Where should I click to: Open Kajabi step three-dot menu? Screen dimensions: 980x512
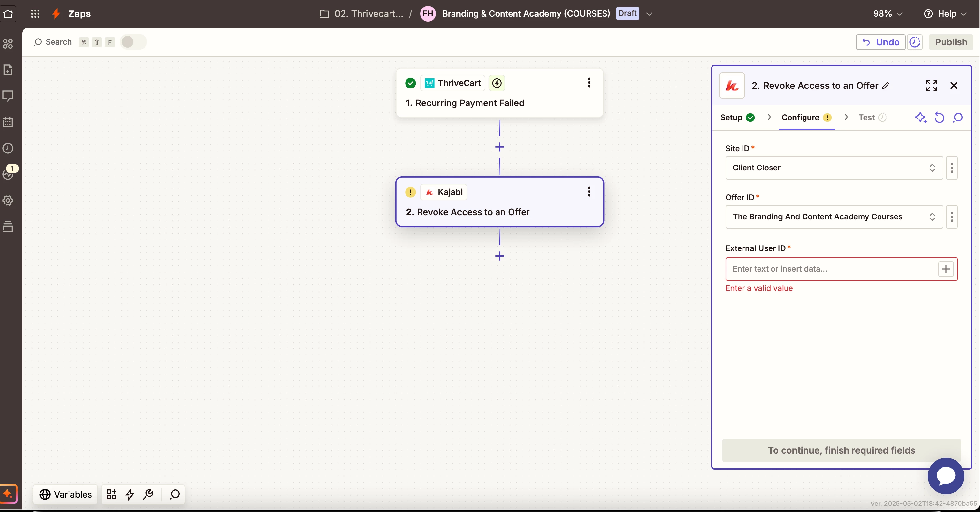(x=589, y=191)
